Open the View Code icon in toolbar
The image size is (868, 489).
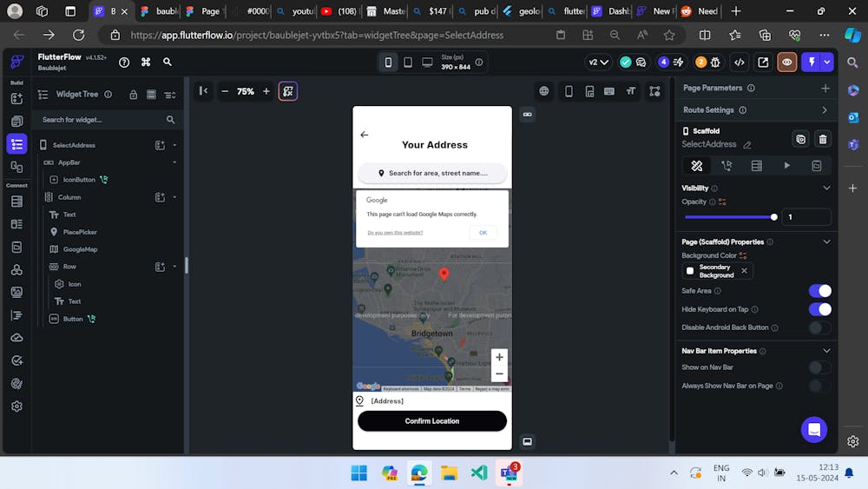739,63
